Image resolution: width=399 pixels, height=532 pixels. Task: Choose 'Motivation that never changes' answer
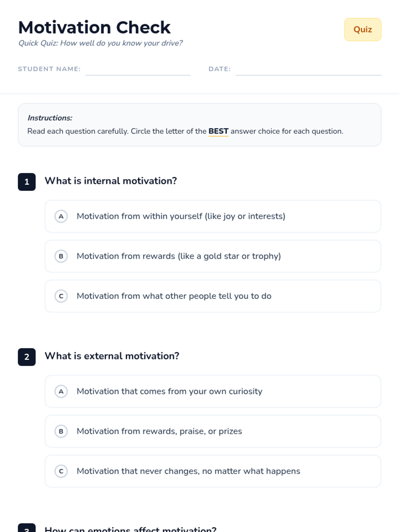[x=213, y=471]
